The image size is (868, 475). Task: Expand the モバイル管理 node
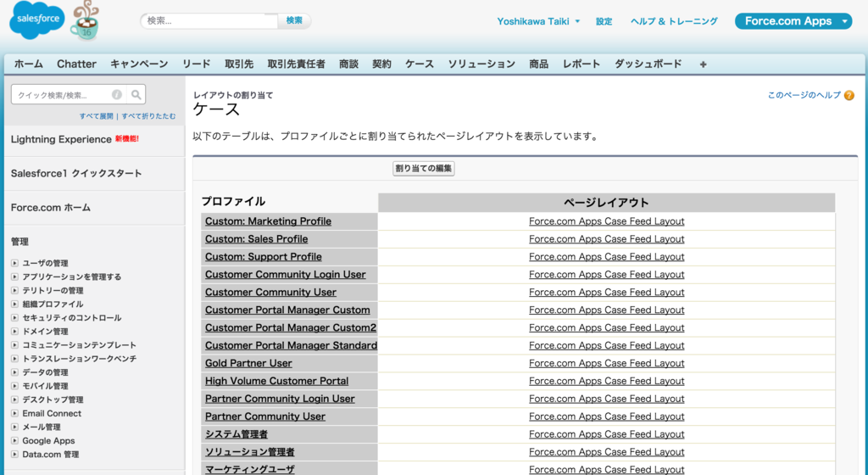(15, 386)
